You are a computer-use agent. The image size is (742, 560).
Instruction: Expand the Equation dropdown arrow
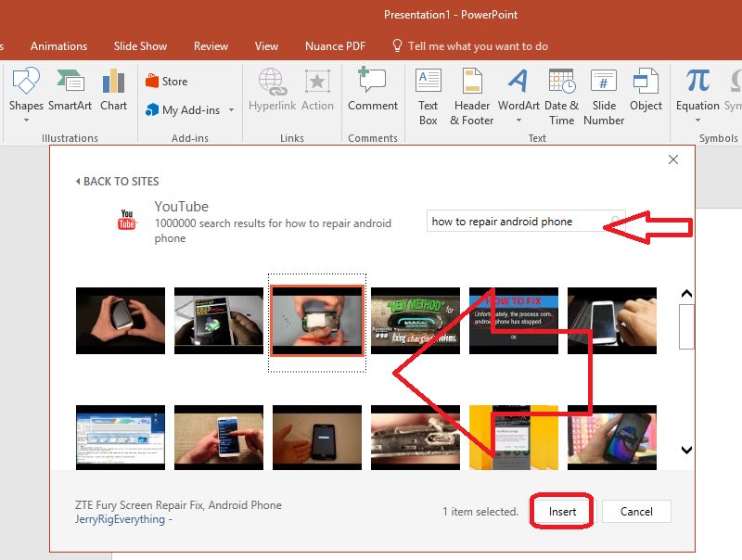coord(698,121)
